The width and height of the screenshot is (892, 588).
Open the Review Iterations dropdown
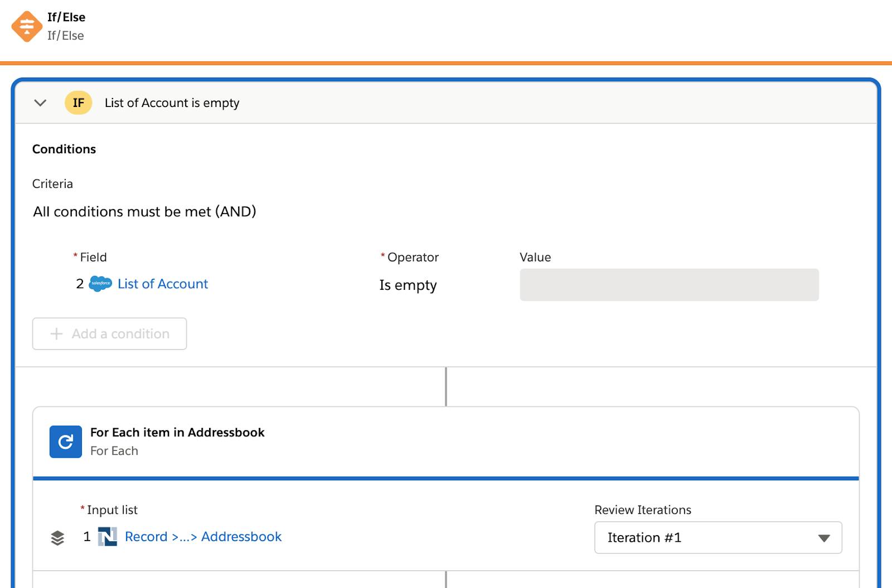click(x=718, y=538)
